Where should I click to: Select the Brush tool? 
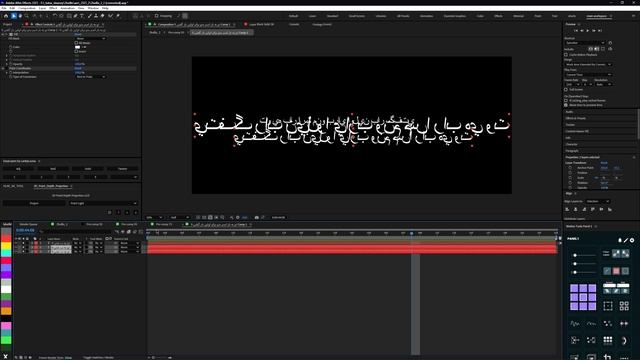[x=89, y=16]
